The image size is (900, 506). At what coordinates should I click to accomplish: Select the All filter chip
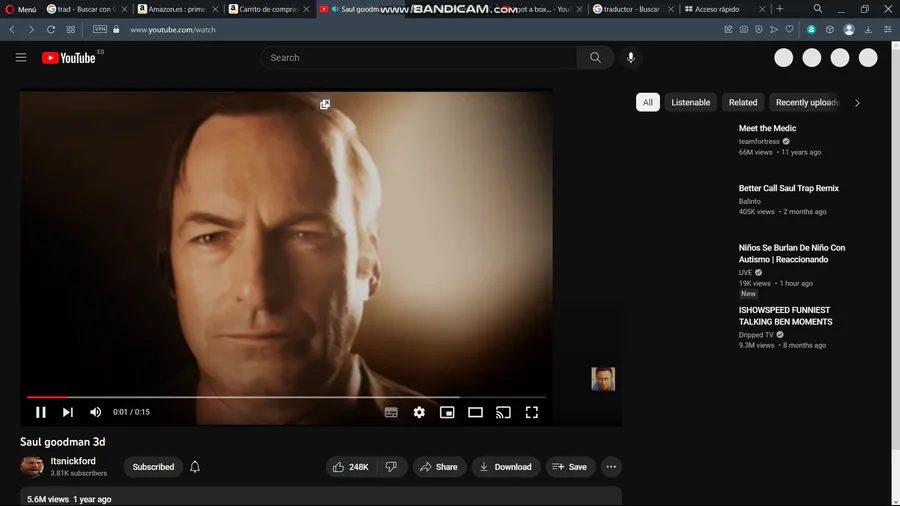(647, 102)
